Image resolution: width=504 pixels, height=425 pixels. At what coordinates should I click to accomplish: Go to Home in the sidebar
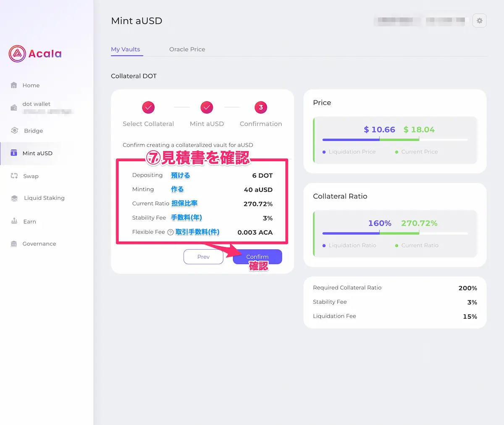pos(31,85)
